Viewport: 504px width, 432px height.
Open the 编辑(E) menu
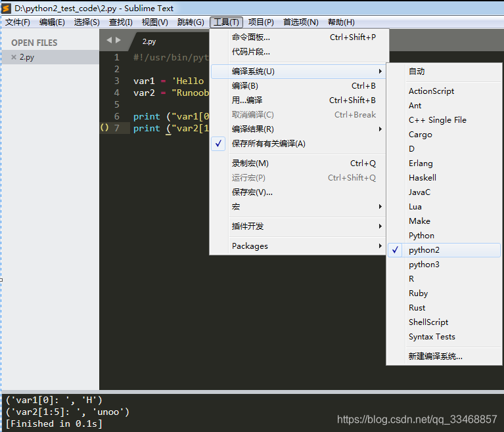point(52,22)
